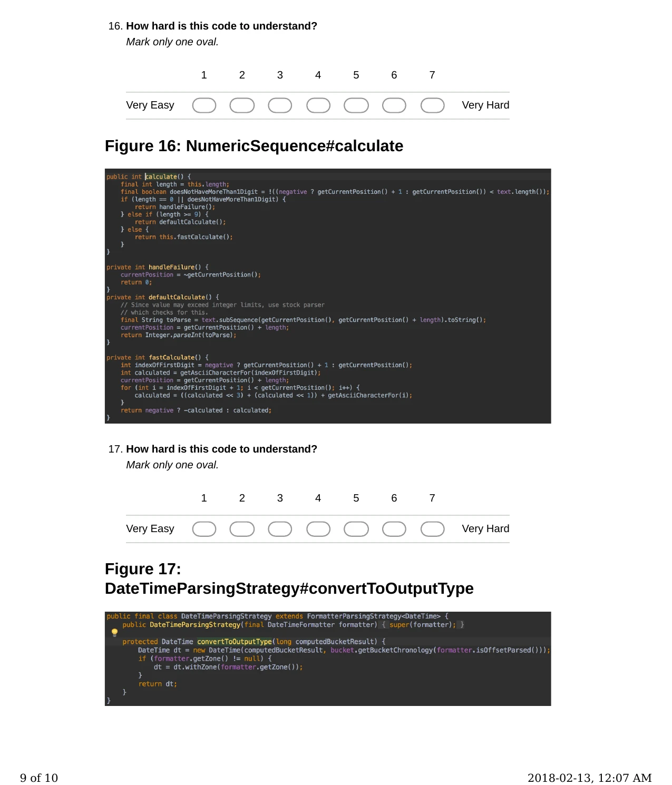Click the '9 of 10' page indicator
672x785 pixels.
39,778
